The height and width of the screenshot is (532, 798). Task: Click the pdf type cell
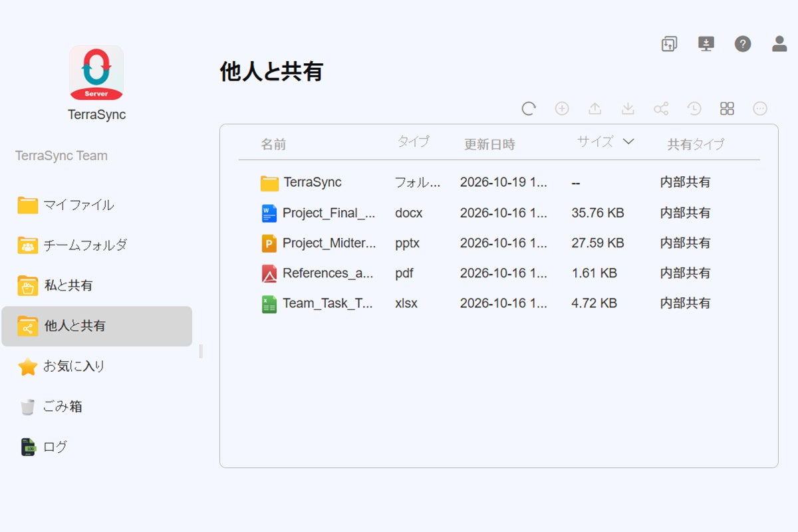tap(404, 273)
